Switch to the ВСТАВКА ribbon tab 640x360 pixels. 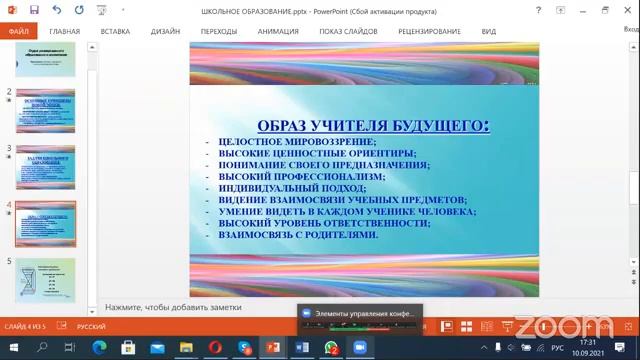click(115, 31)
